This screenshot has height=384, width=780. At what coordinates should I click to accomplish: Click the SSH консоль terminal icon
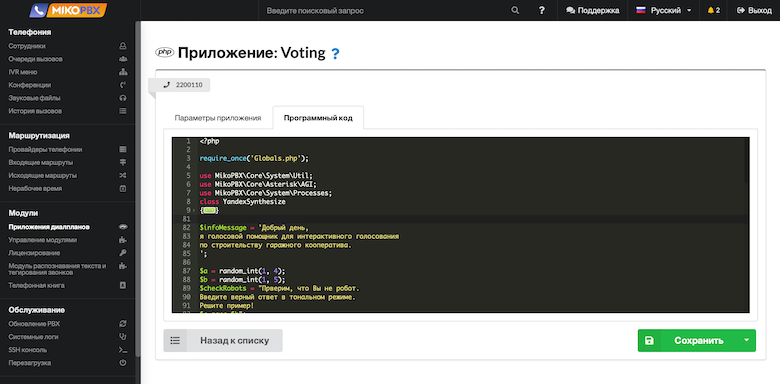123,350
